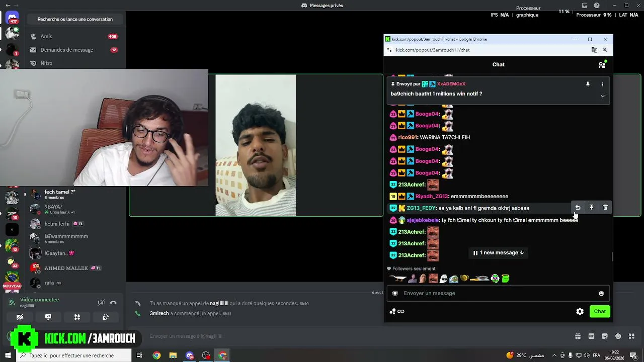Open Task View on the taskbar
Image resolution: width=644 pixels, height=362 pixels.
[x=139, y=355]
